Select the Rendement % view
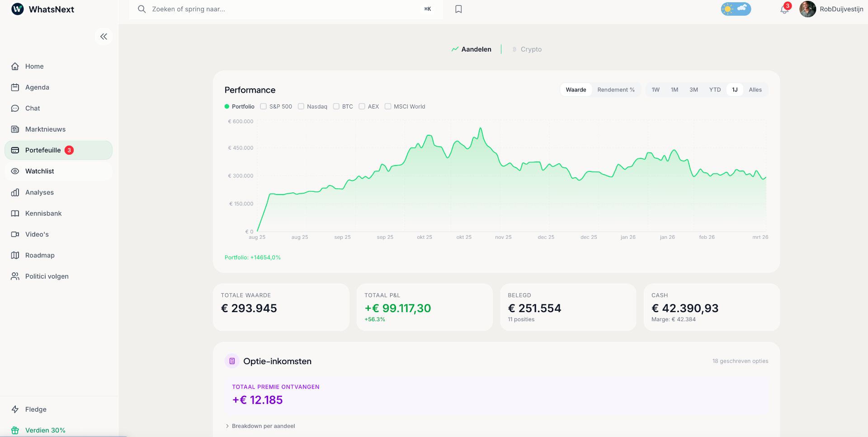868x437 pixels. (x=616, y=90)
